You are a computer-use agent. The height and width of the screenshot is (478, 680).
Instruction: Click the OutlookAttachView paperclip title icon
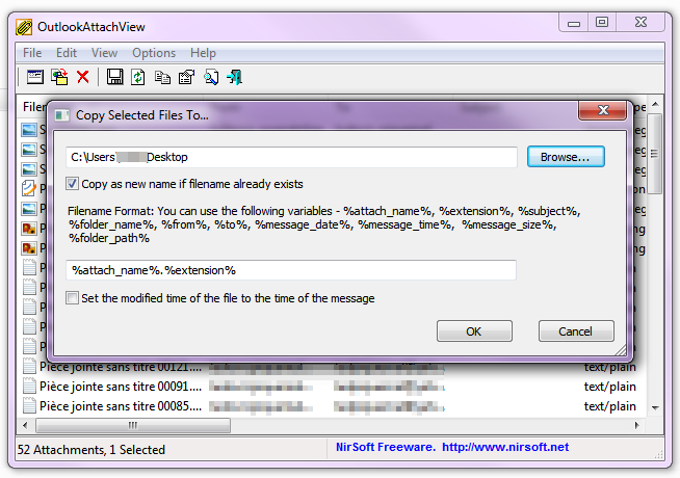point(24,27)
